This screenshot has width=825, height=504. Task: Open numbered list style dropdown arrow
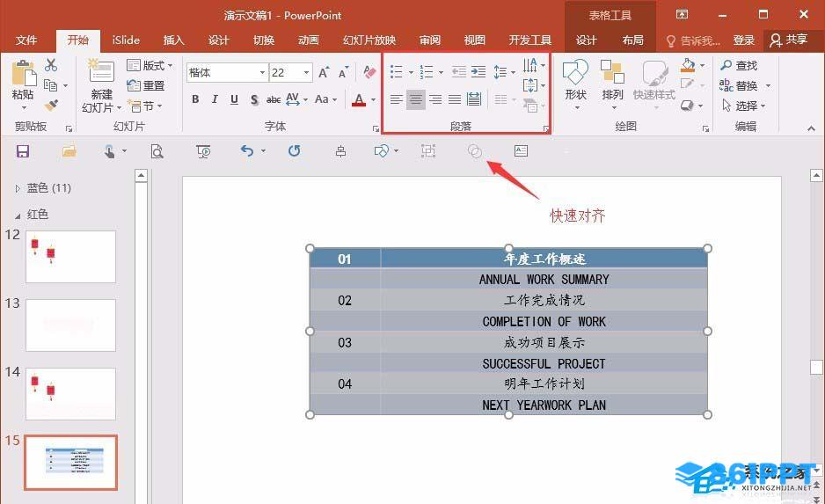[x=441, y=73]
